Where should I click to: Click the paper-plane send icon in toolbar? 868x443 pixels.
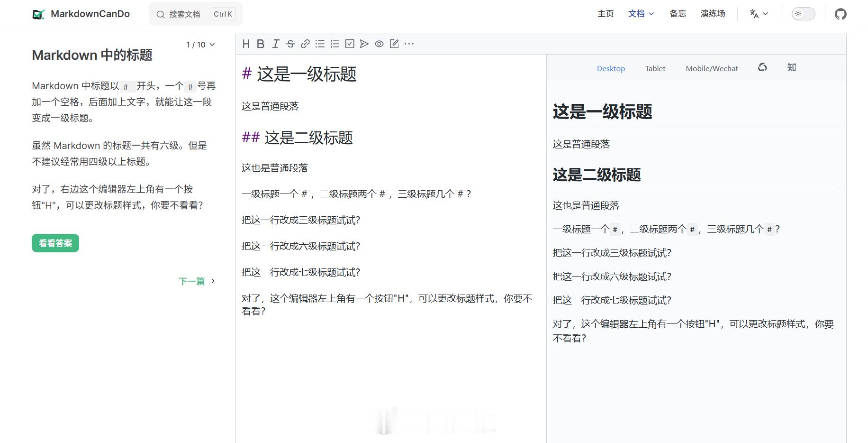364,44
